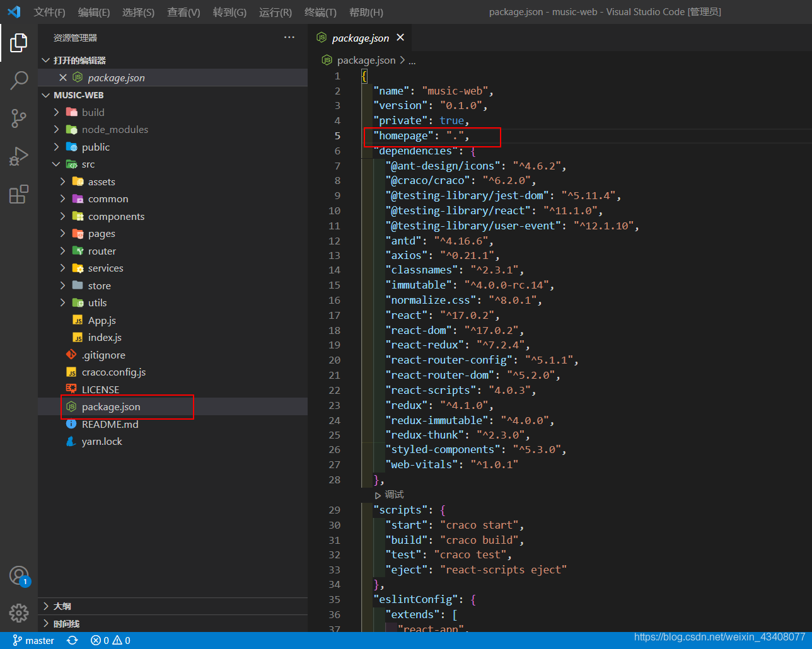The width and height of the screenshot is (812, 649).
Task: Open the Run and Debug view icon
Action: click(19, 156)
